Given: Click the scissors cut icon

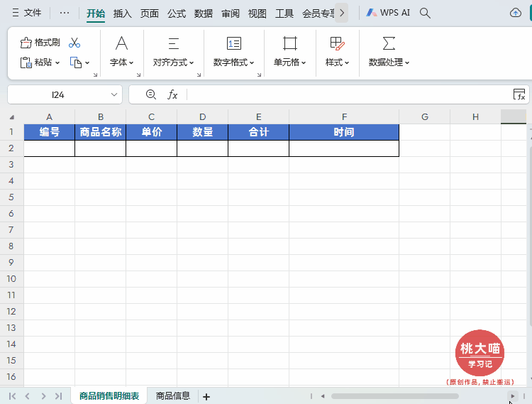Looking at the screenshot, I should click(74, 43).
